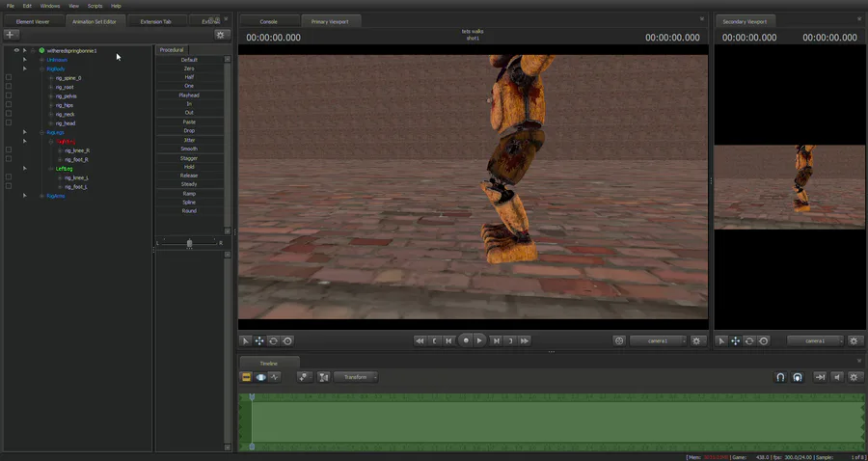
Task: Open the Transform dropdown in the timeline
Action: [356, 377]
